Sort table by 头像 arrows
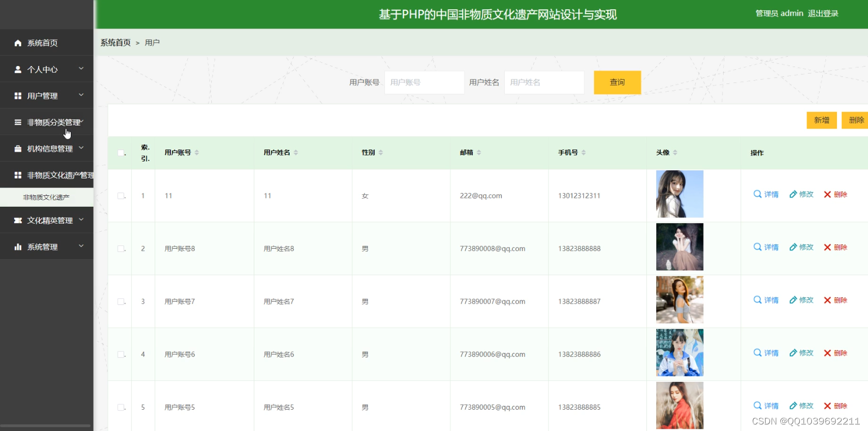Viewport: 868px width, 431px height. (x=675, y=152)
